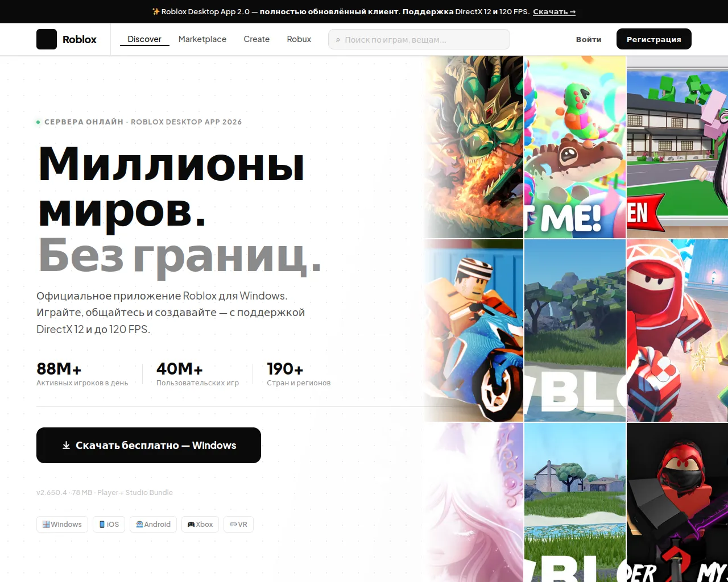Click the «Официальное приложение Roblox для Windows» paragraph

click(x=171, y=313)
